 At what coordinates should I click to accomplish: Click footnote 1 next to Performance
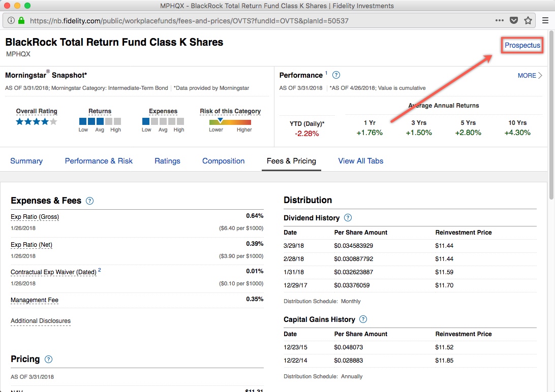[x=326, y=73]
